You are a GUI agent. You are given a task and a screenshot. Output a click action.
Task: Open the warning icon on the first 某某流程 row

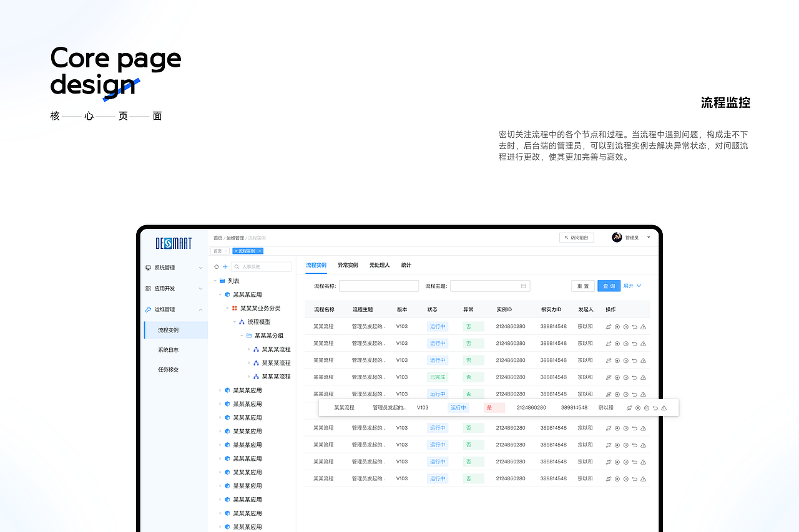[643, 326]
